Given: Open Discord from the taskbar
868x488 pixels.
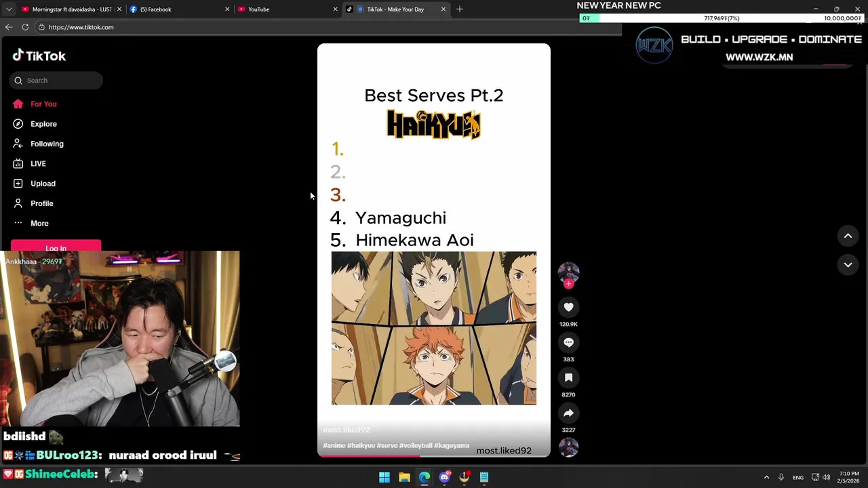Looking at the screenshot, I should [444, 477].
